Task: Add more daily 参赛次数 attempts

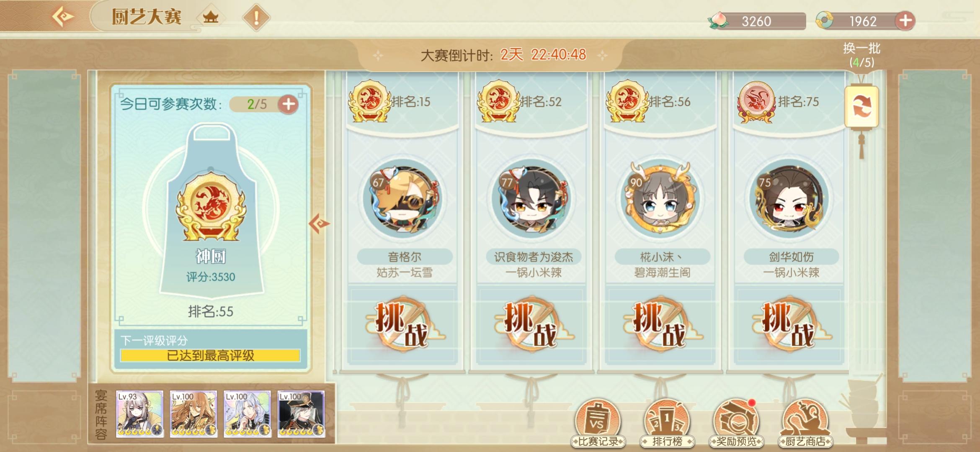Action: click(288, 104)
